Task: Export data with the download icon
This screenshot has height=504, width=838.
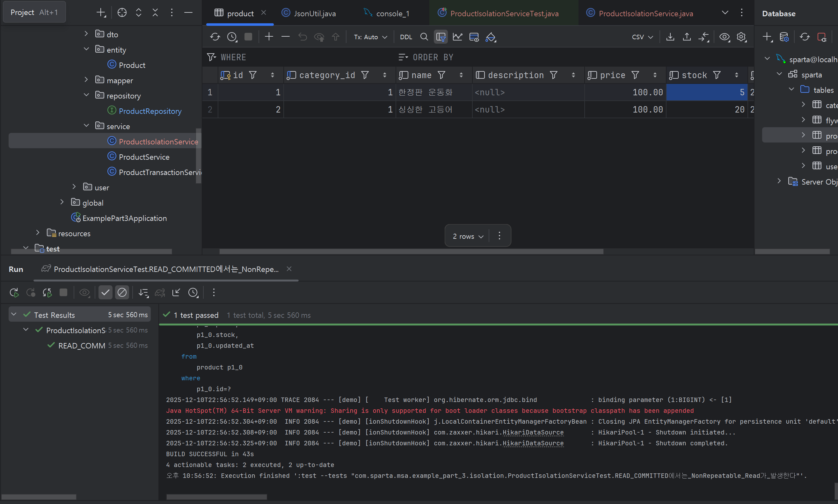Action: (x=670, y=37)
